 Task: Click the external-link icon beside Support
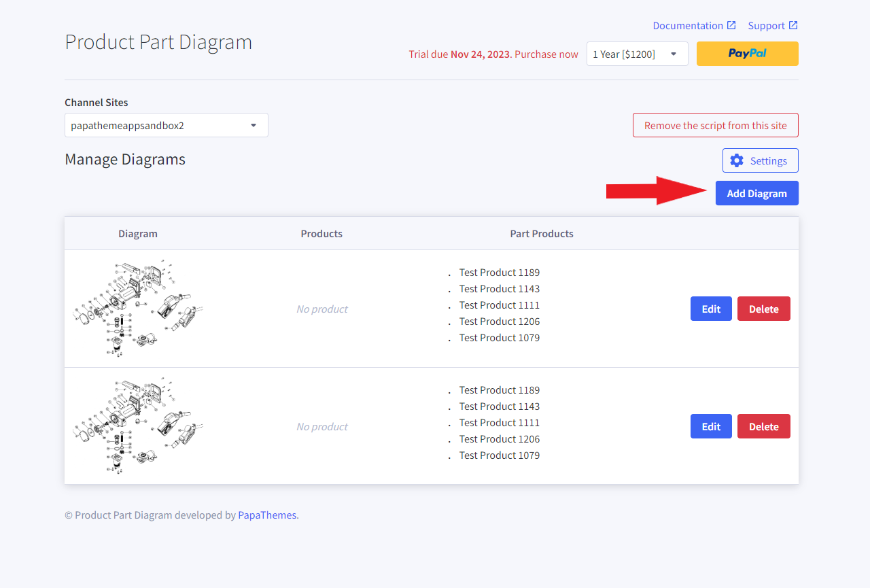794,24
